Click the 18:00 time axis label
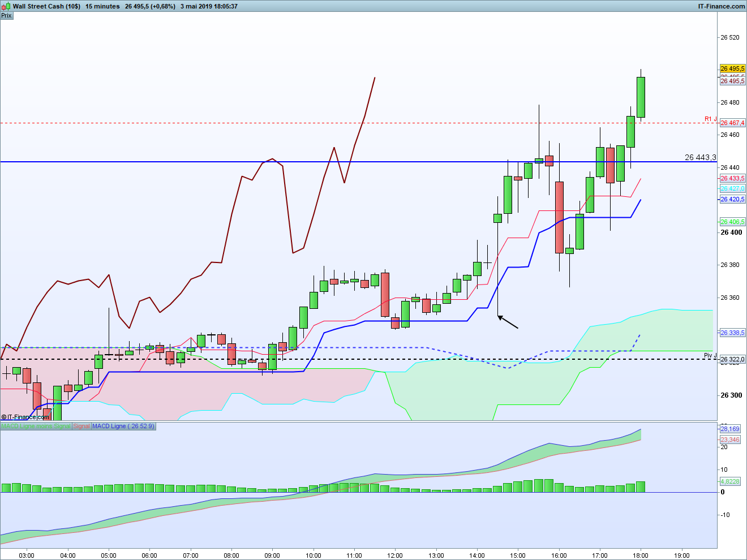This screenshot has width=747, height=560. 641,555
